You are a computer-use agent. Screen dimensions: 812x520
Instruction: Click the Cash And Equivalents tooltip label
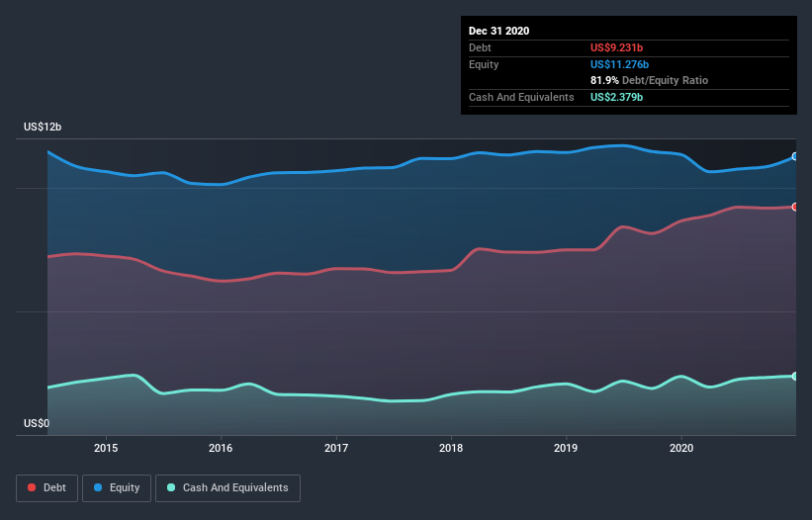521,97
